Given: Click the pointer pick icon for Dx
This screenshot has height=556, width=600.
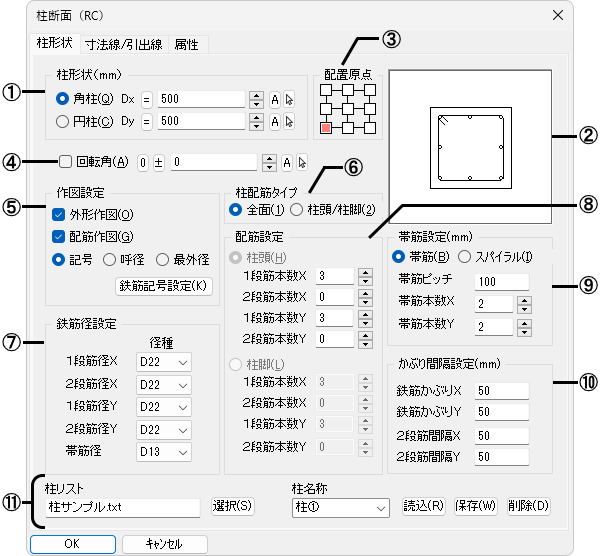Looking at the screenshot, I should tap(290, 99).
